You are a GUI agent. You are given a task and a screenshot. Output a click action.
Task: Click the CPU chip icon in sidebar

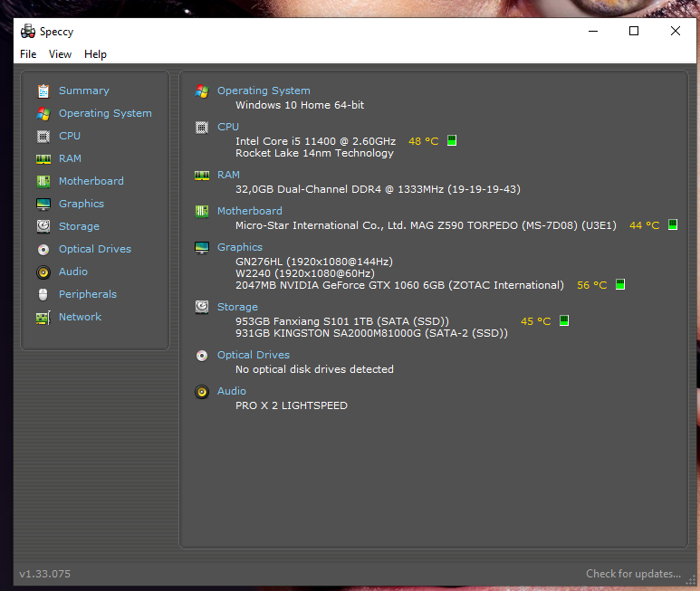tap(43, 137)
